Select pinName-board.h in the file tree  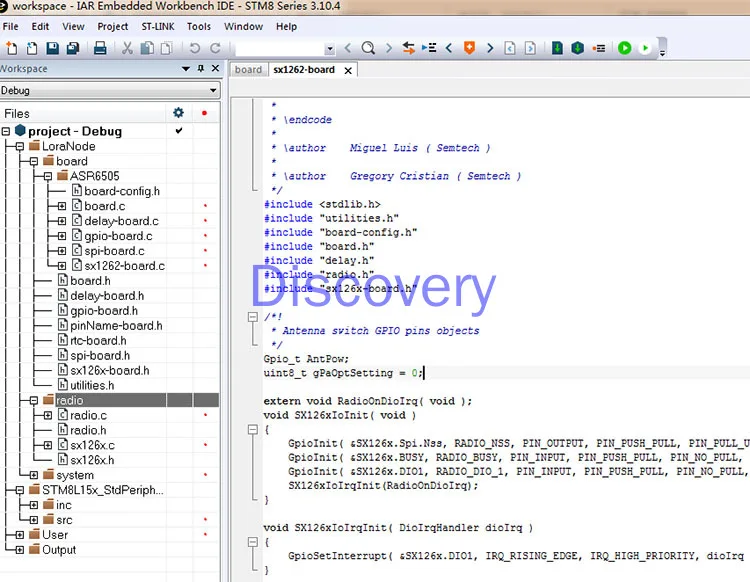[116, 326]
